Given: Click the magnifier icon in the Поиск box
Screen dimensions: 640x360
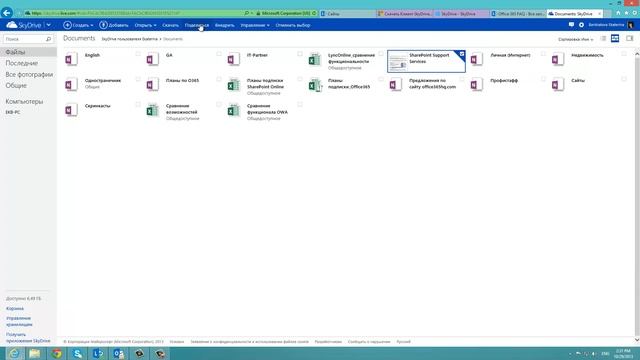Looking at the screenshot, I should coord(48,39).
